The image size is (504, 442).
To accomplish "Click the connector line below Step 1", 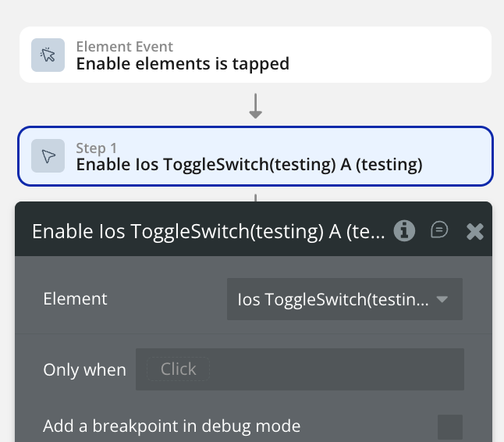I will 255,194.
